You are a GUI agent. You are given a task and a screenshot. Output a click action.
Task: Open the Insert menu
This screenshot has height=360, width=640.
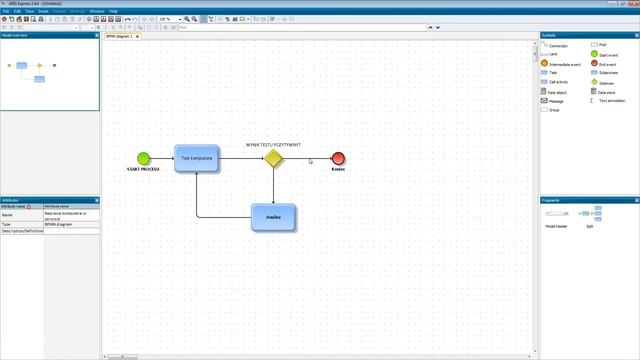point(43,11)
